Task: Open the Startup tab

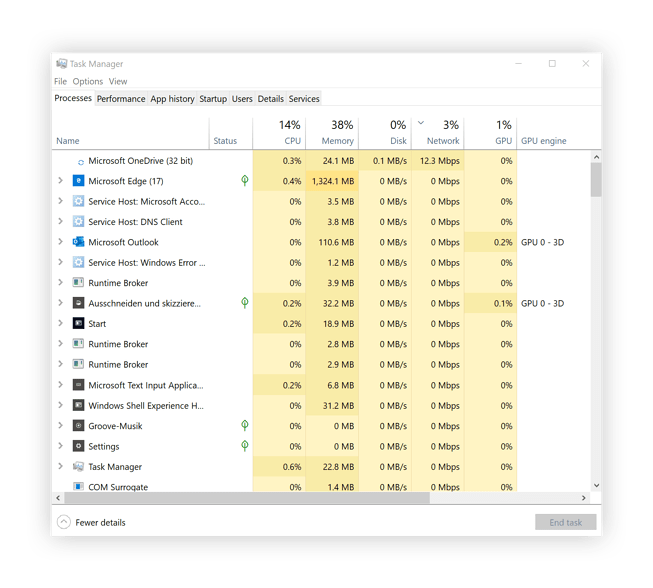Action: pos(213,99)
